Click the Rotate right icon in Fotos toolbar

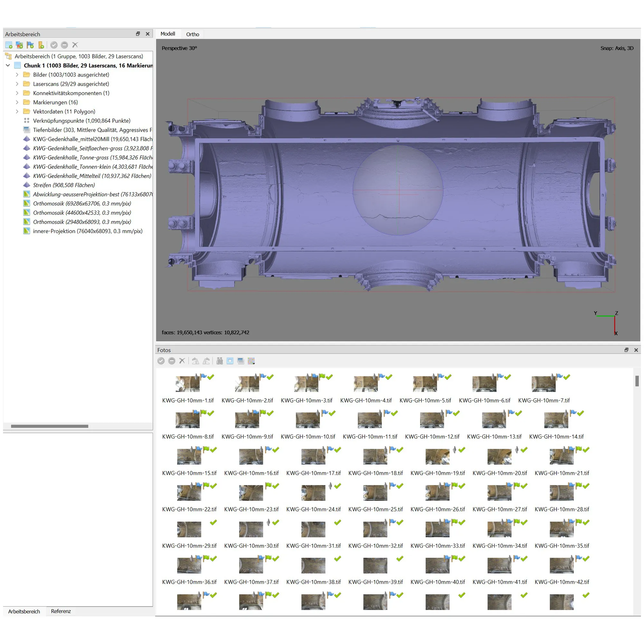click(206, 361)
